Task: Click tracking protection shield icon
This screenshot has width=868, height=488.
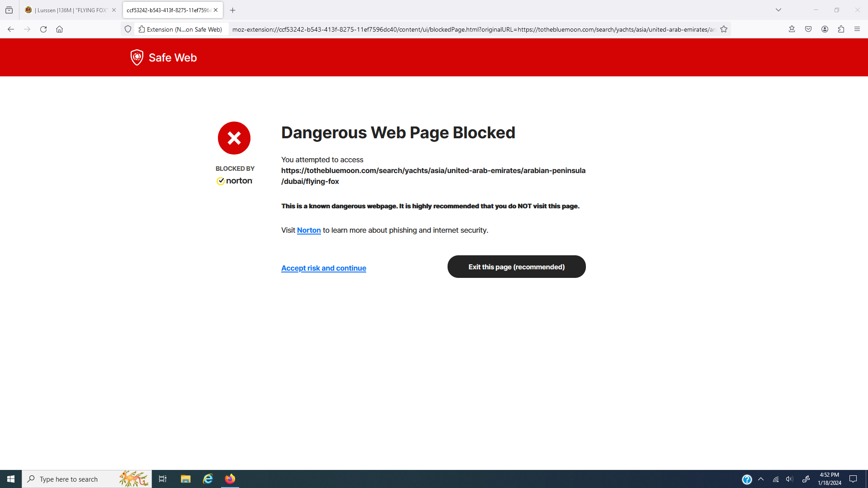Action: [x=128, y=29]
